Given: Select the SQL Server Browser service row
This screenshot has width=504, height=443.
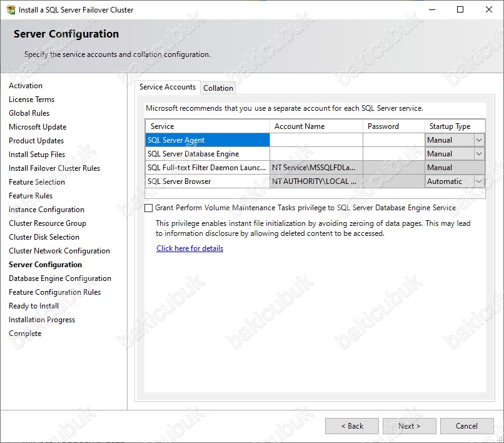Looking at the screenshot, I should pos(208,181).
